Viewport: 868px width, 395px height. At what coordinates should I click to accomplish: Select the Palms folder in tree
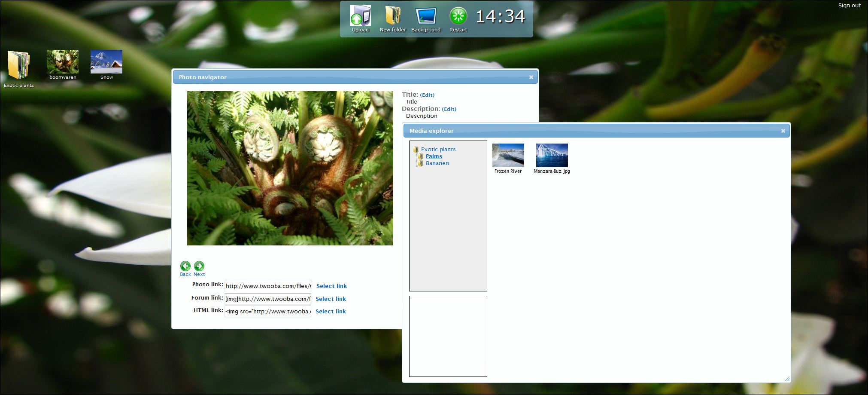[434, 156]
